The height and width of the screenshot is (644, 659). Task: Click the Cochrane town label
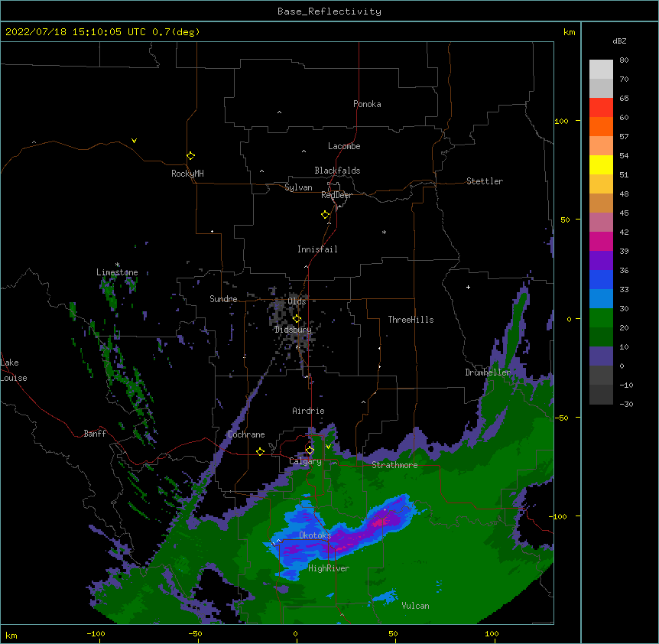click(x=246, y=434)
